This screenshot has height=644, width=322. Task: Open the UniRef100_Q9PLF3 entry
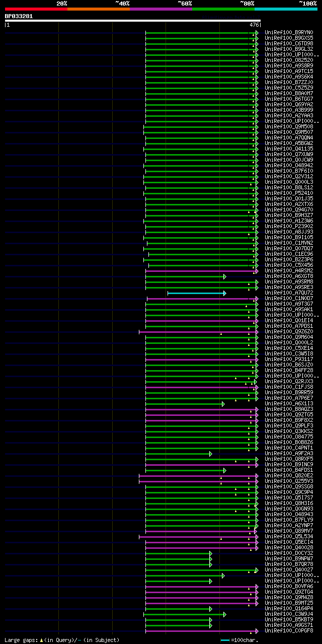click(289, 426)
